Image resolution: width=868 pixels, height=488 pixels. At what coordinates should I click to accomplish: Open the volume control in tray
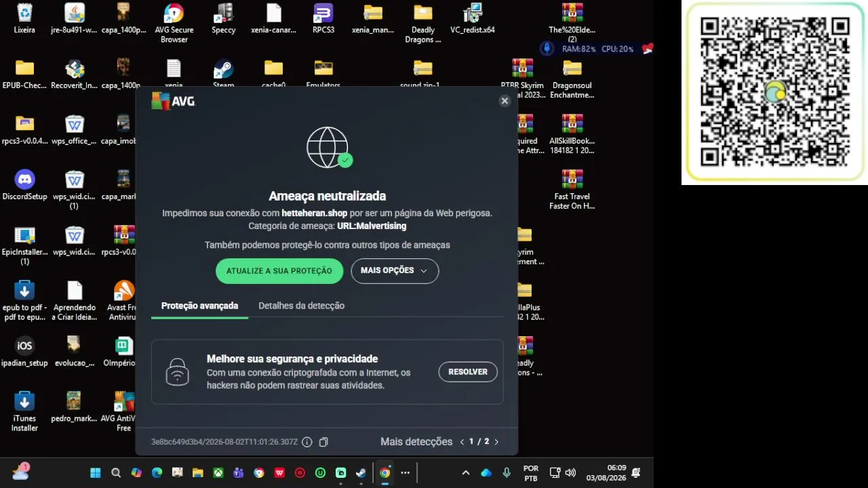point(570,473)
